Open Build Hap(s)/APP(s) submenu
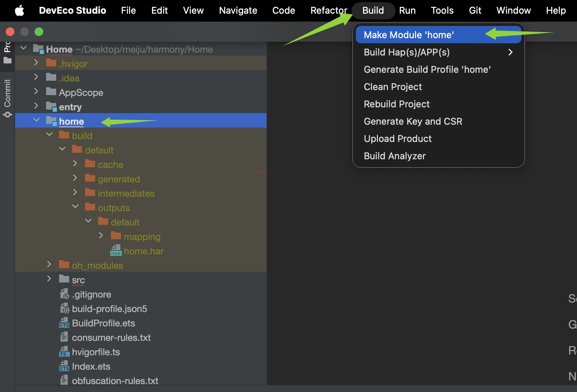Screen dimensions: 577x392 [438, 52]
